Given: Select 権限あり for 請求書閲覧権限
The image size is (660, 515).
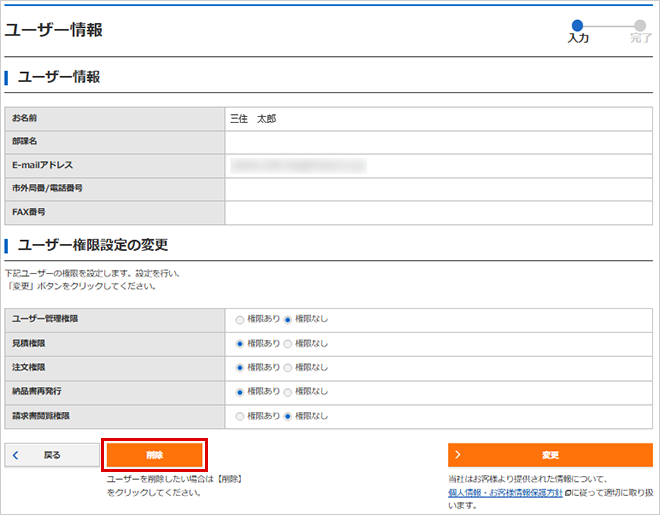Looking at the screenshot, I should point(240,415).
